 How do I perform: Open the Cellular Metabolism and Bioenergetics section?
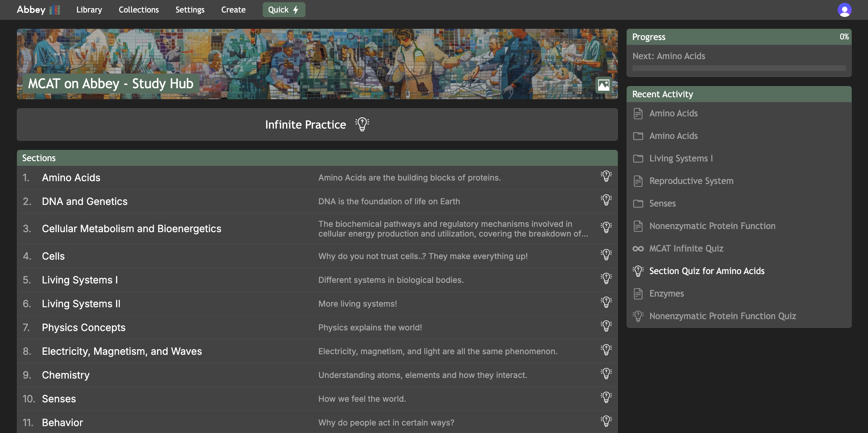pos(131,229)
